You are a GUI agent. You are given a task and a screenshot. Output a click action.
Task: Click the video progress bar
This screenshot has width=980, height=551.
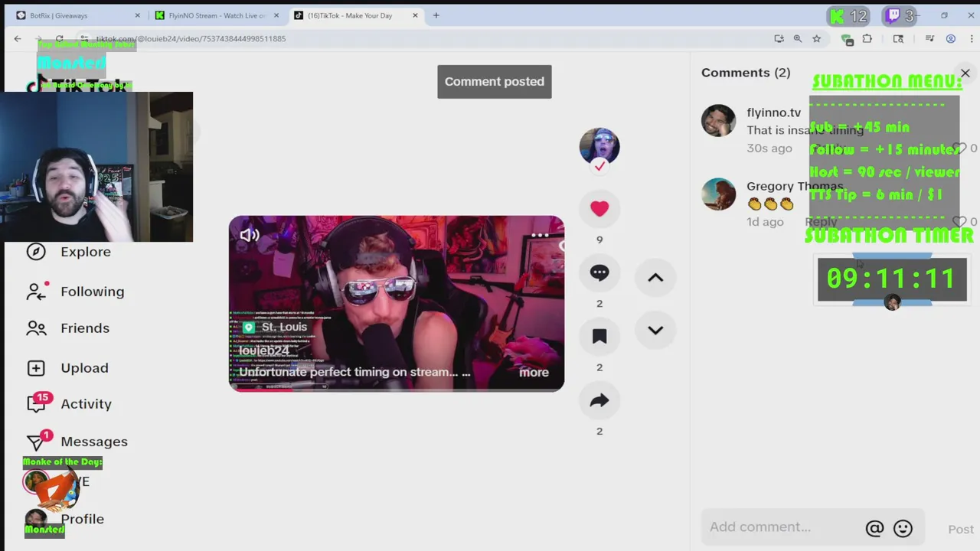pyautogui.click(x=397, y=389)
